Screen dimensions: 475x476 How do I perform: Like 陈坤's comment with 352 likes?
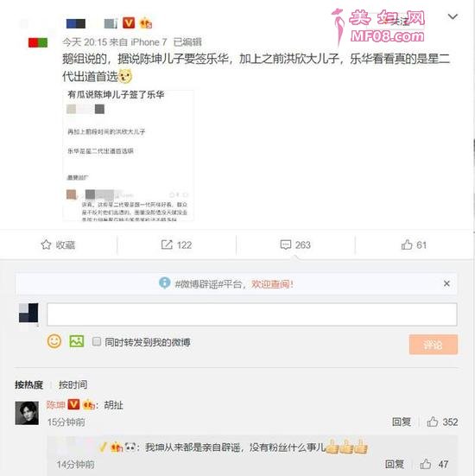432,422
